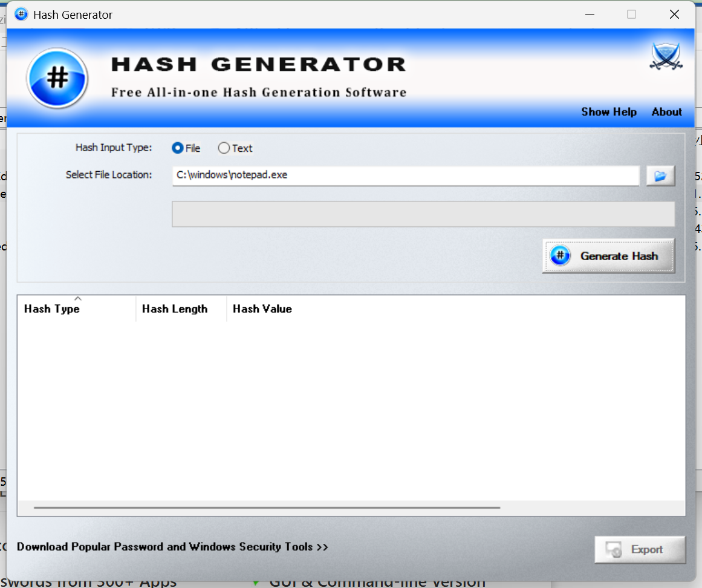Click the sort arrow above Hash Type column
The width and height of the screenshot is (702, 588).
78,298
